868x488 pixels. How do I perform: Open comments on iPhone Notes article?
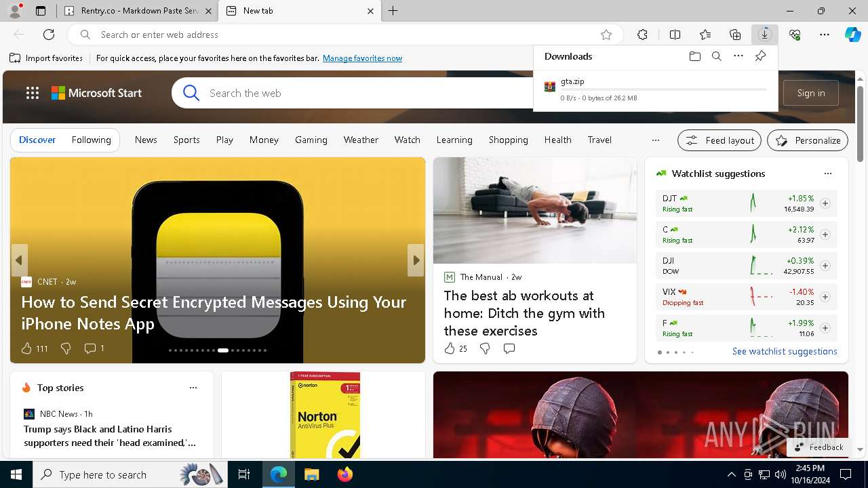pyautogui.click(x=90, y=348)
